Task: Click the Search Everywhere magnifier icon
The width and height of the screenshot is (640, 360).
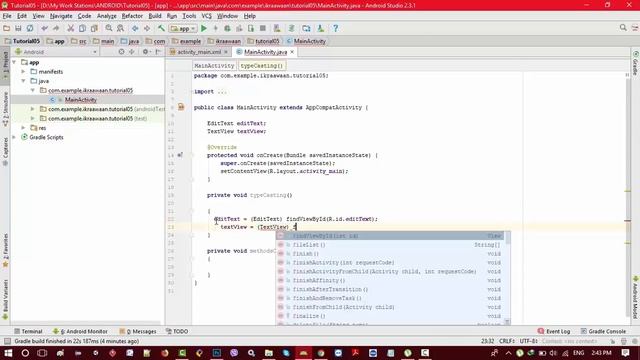Action: [623, 27]
